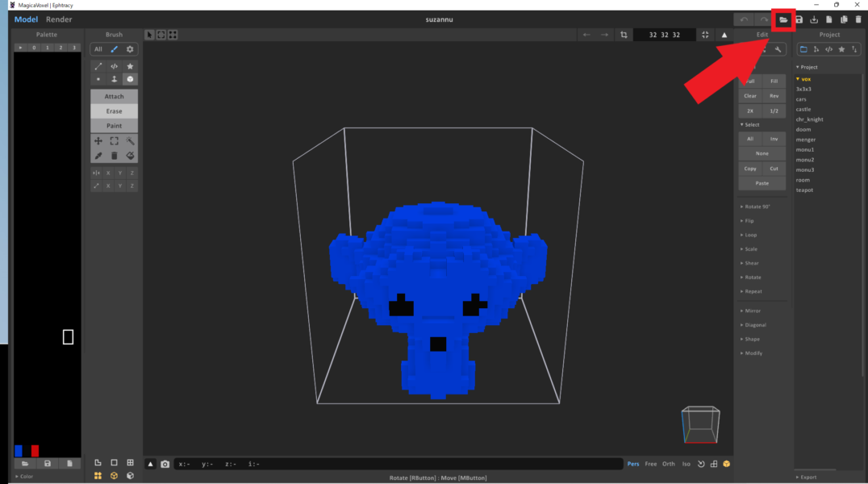Select the star-shaped brush mode
Screen dimensions: 868x484
click(130, 66)
